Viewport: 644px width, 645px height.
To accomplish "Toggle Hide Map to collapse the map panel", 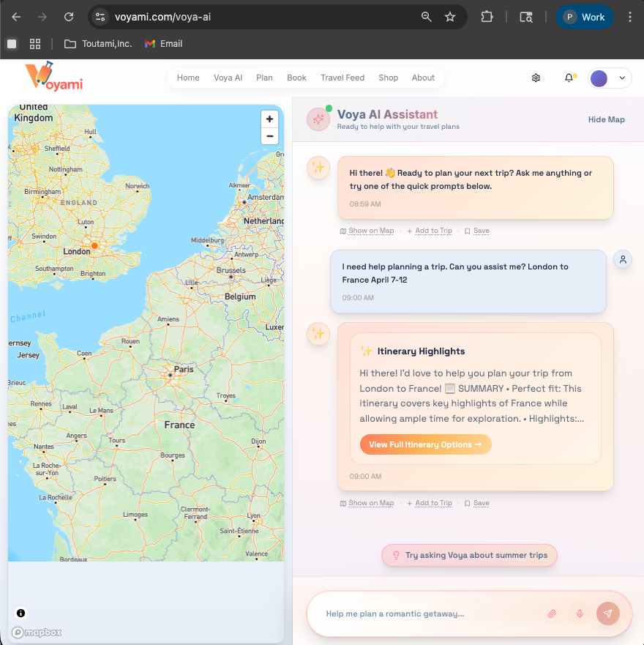I will pos(606,119).
